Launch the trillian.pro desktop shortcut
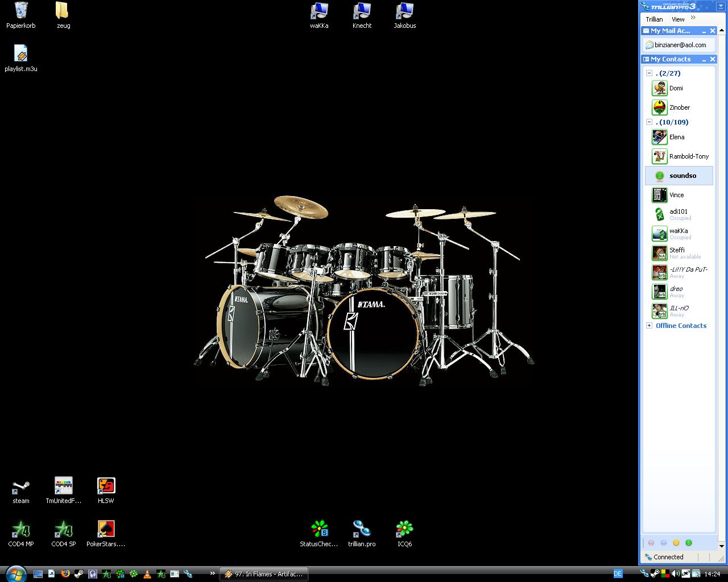This screenshot has height=582, width=728. tap(362, 534)
